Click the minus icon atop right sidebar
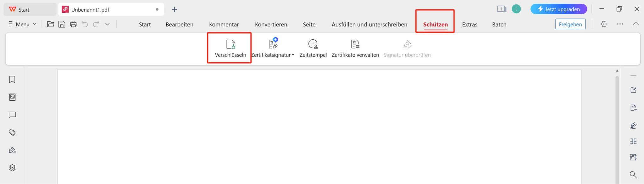The height and width of the screenshot is (184, 644). pos(633,76)
